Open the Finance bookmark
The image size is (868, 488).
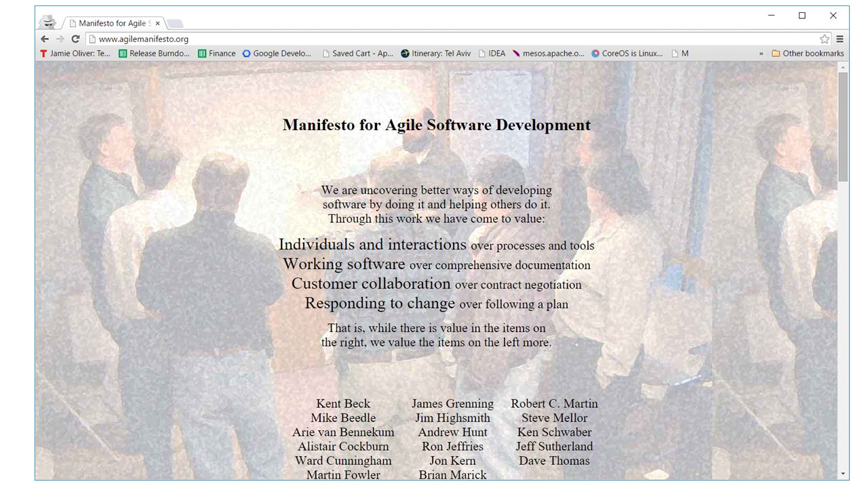pos(217,54)
